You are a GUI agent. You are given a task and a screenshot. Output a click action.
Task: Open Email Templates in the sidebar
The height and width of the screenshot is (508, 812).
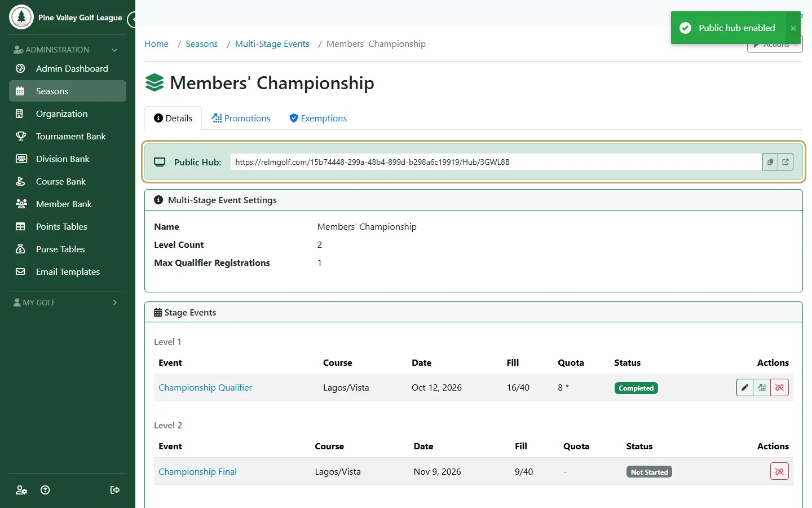(68, 271)
